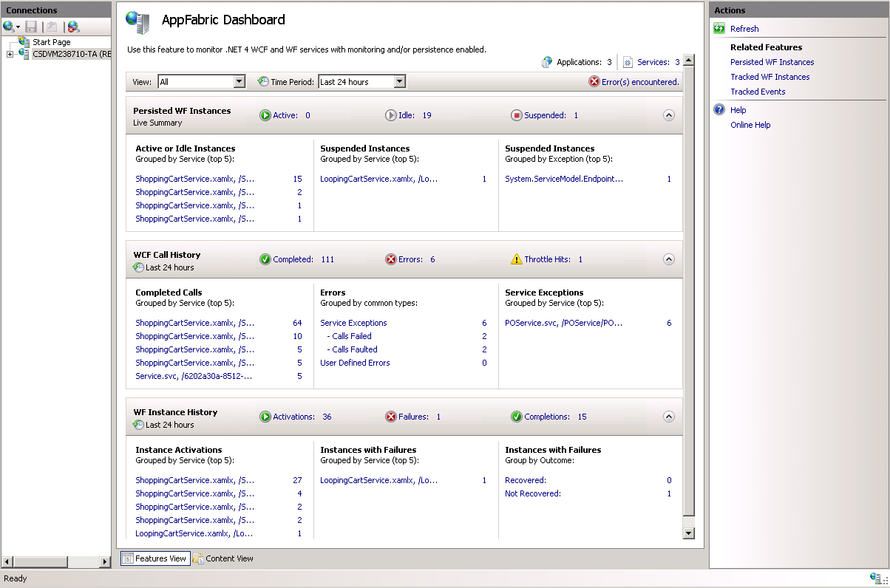Click the yellow Throttle Hits warning icon
890x588 pixels.
point(517,259)
